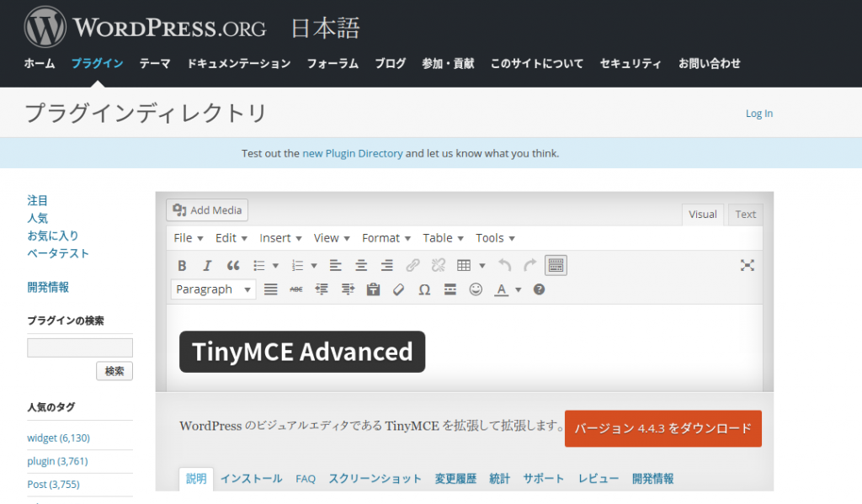Switch to the Text editor tab
The image size is (862, 504).
(746, 215)
